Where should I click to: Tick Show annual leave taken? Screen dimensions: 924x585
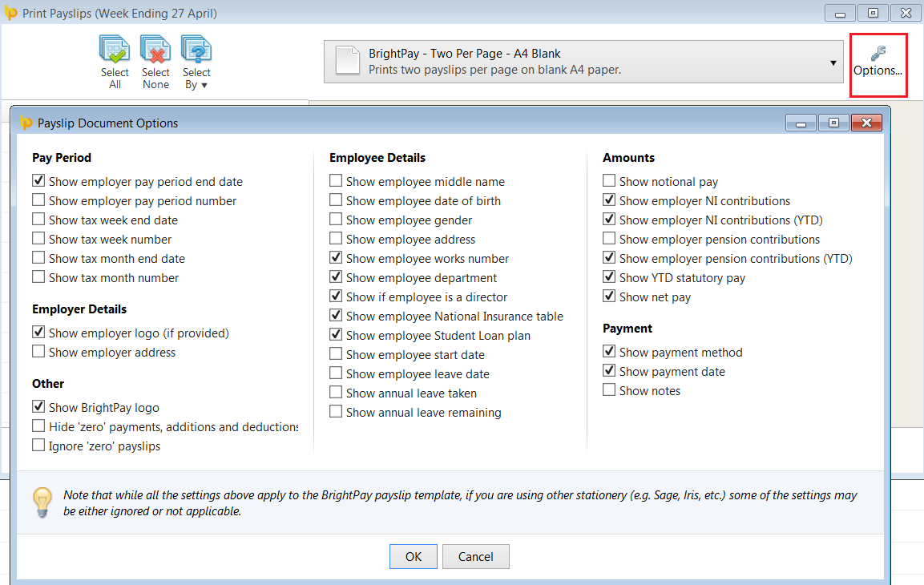coord(336,393)
